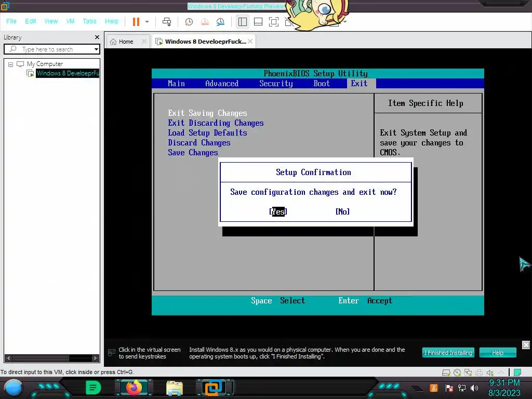Open the VM menu
This screenshot has height=399, width=532.
click(x=70, y=21)
